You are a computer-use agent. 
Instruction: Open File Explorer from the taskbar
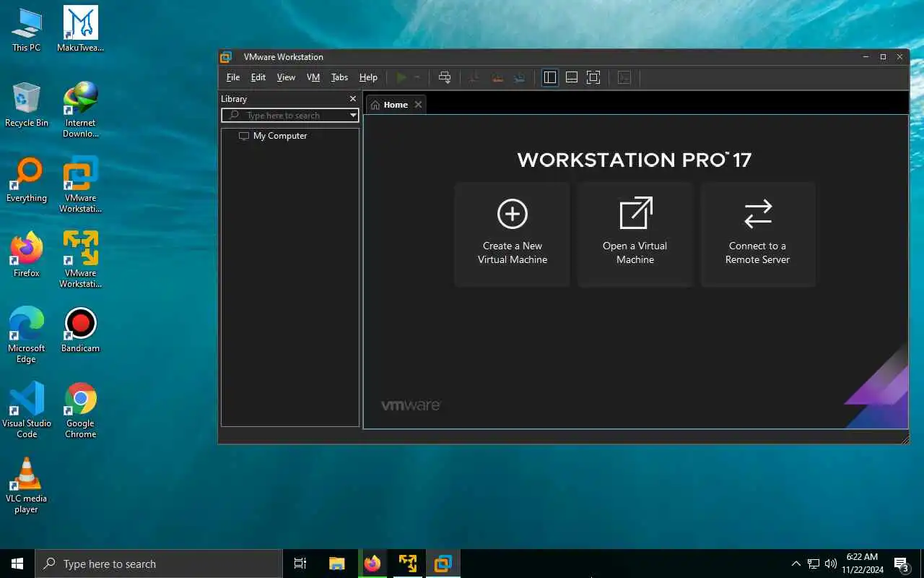[336, 564]
